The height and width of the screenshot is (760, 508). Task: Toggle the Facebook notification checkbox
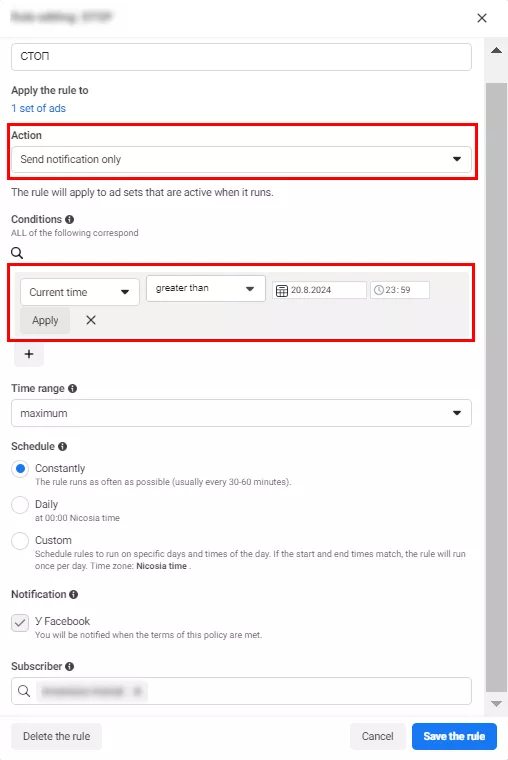click(20, 623)
